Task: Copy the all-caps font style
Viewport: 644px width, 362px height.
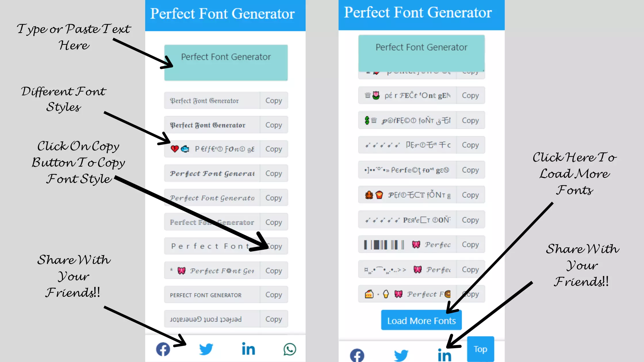Action: (273, 295)
